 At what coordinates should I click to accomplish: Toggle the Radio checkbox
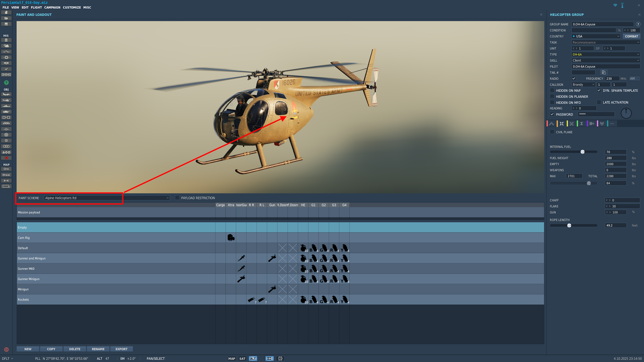(x=574, y=78)
